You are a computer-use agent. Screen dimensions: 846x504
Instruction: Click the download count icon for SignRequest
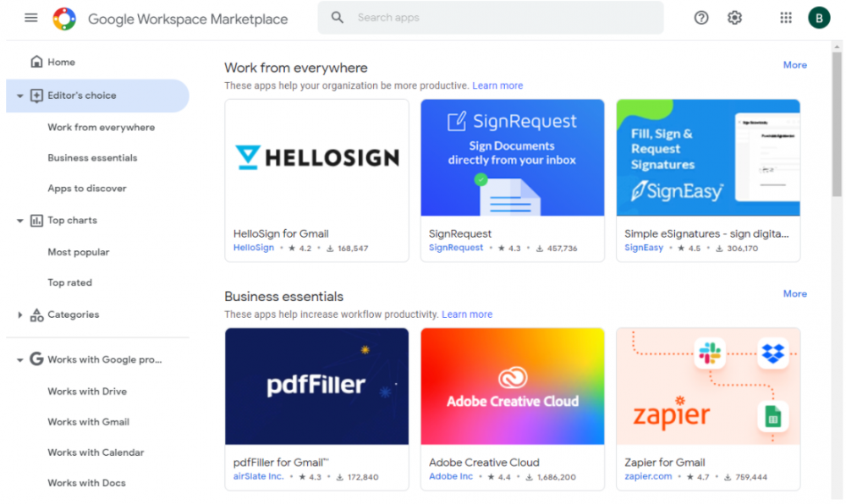539,249
